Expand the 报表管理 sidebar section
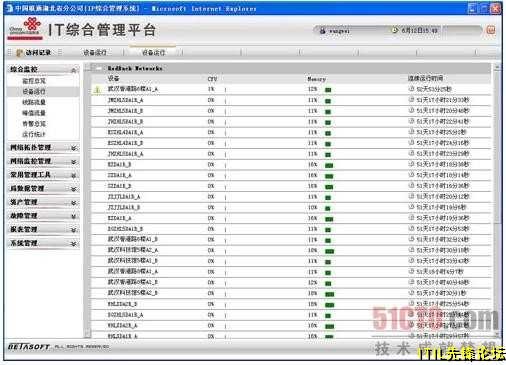The width and height of the screenshot is (506, 365). point(74,230)
